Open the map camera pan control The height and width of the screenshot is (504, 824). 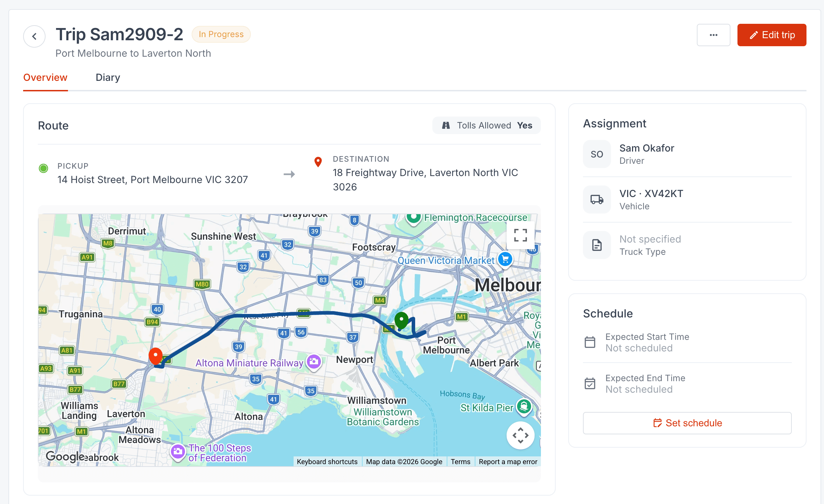click(x=520, y=435)
